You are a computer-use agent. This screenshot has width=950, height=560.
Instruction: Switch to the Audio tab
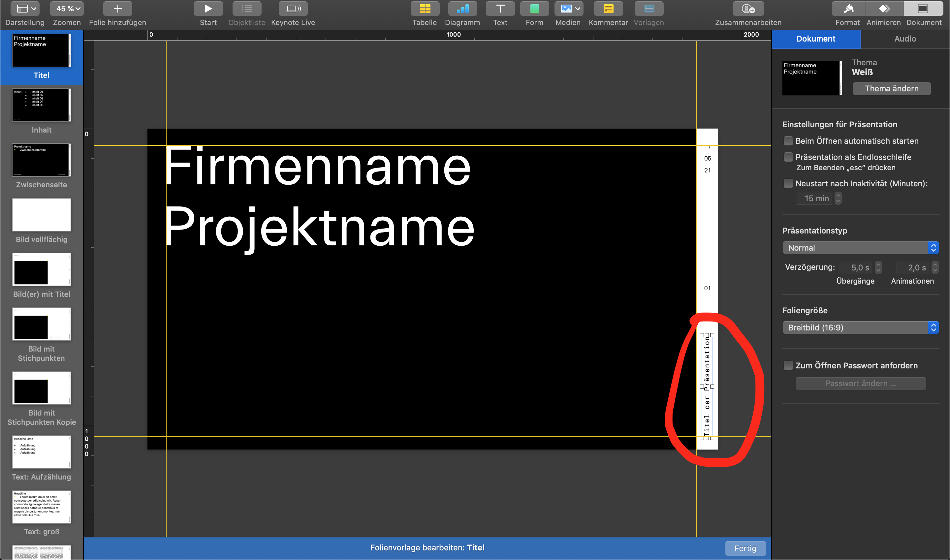point(905,39)
